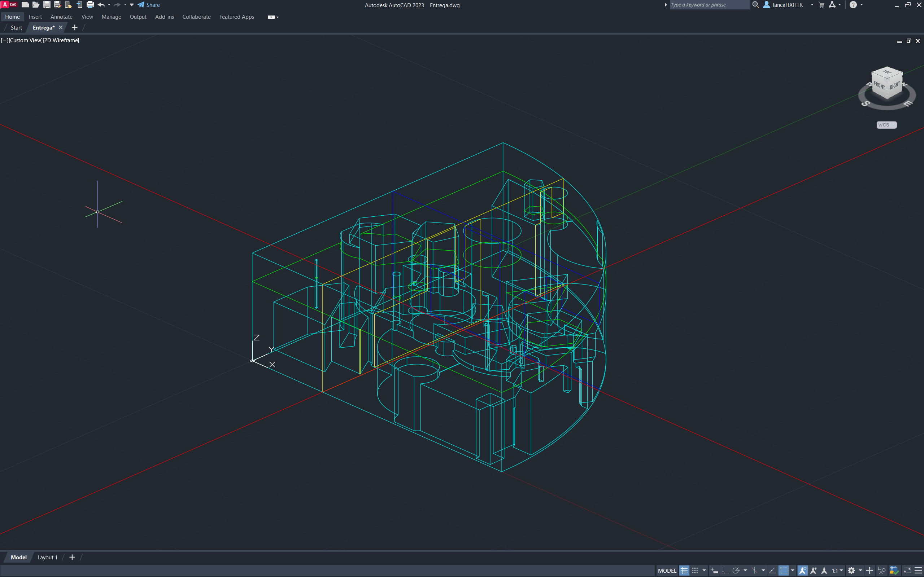Open the Annotate ribbon tab
Screen dimensions: 924x577
coord(61,17)
